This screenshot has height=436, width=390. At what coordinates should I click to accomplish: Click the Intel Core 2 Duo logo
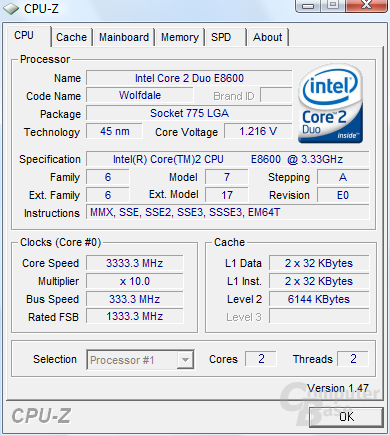pyautogui.click(x=330, y=103)
